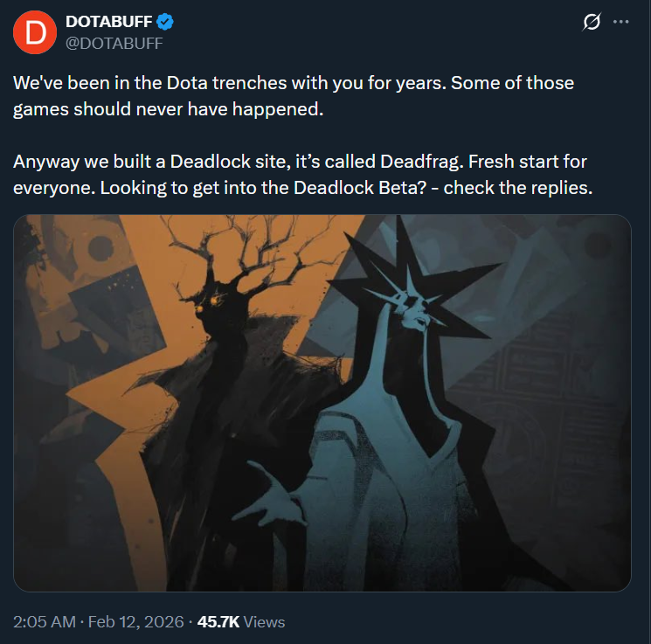Open the Grok explain-post icon
Viewport: 651px width, 644px height.
pos(592,22)
